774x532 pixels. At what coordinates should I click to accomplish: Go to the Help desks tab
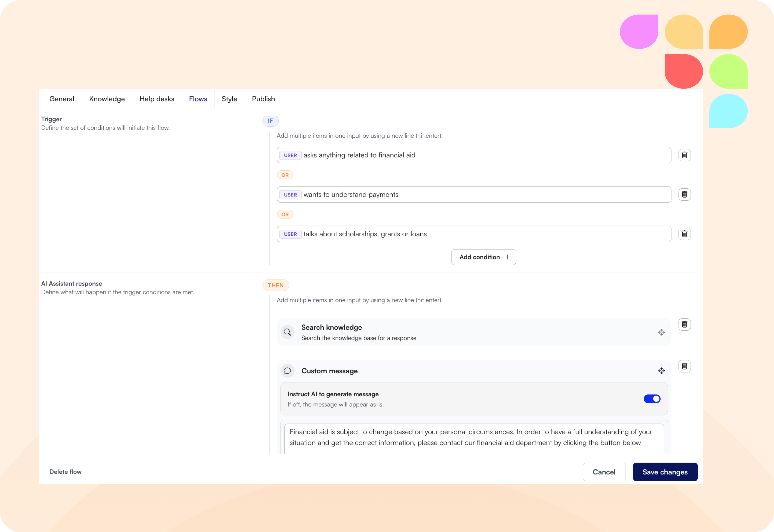(x=157, y=99)
